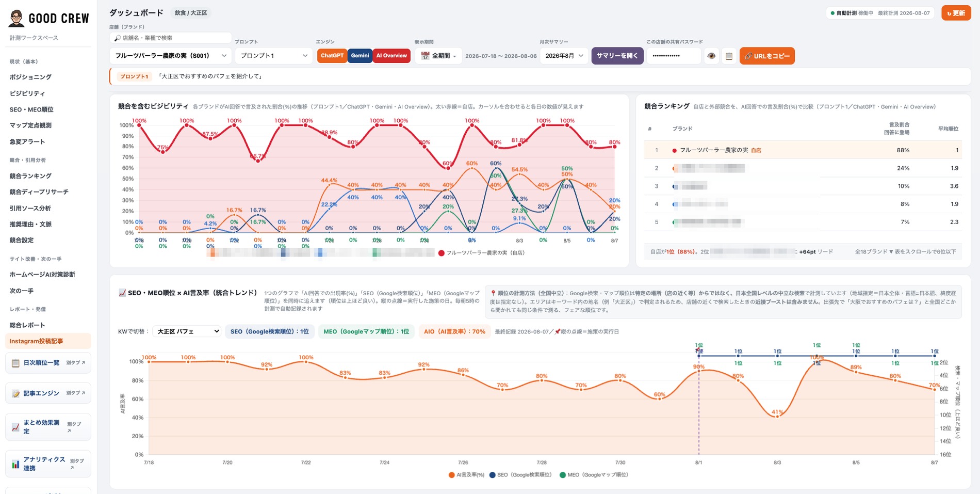Select 次の一手 in the sidebar
The height and width of the screenshot is (494, 980).
[22, 291]
